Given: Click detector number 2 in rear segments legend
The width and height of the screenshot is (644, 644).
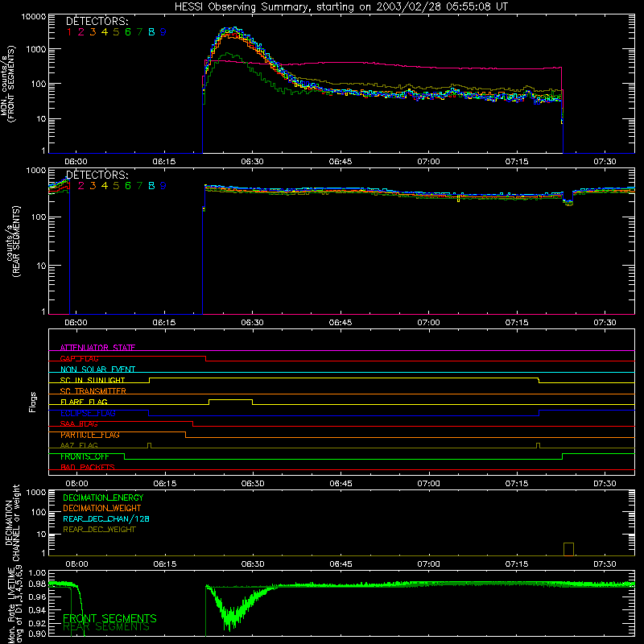Looking at the screenshot, I should (x=81, y=186).
